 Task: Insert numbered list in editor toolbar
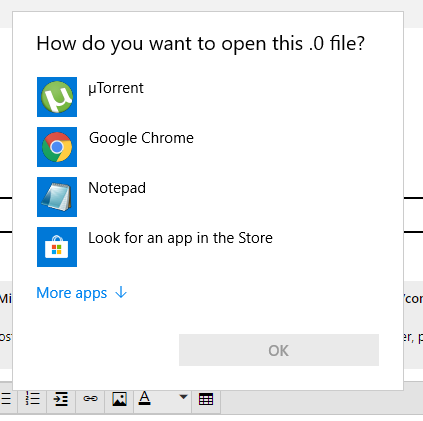[33, 398]
